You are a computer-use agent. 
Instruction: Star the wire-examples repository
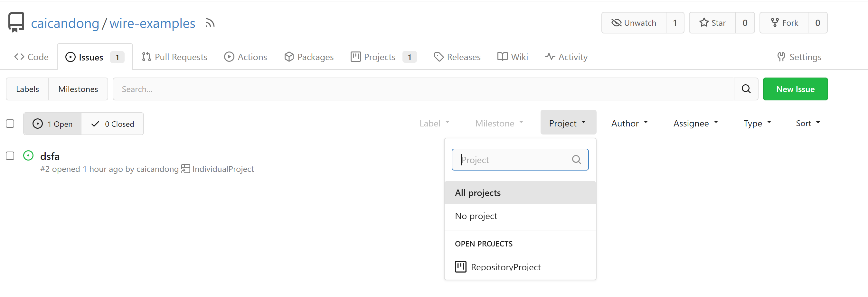pyautogui.click(x=712, y=23)
